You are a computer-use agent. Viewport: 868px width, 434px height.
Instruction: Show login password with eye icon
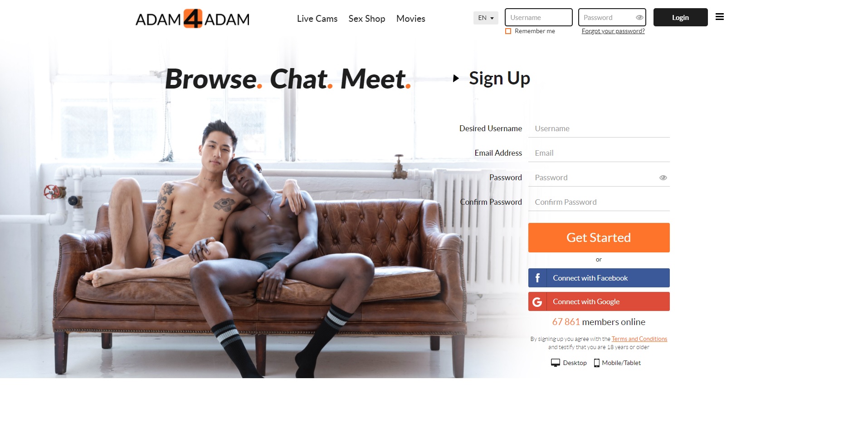click(x=639, y=18)
